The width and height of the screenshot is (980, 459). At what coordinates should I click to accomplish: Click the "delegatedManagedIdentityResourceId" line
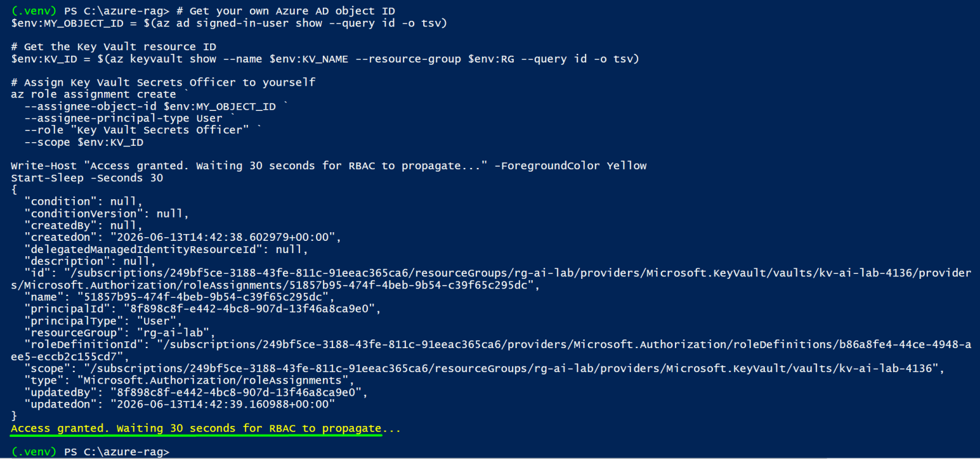click(167, 249)
